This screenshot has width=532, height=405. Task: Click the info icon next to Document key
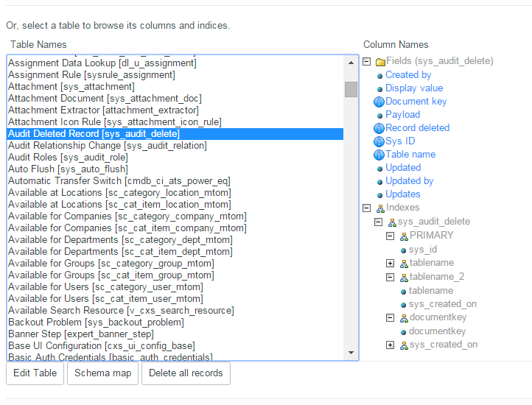pos(379,102)
